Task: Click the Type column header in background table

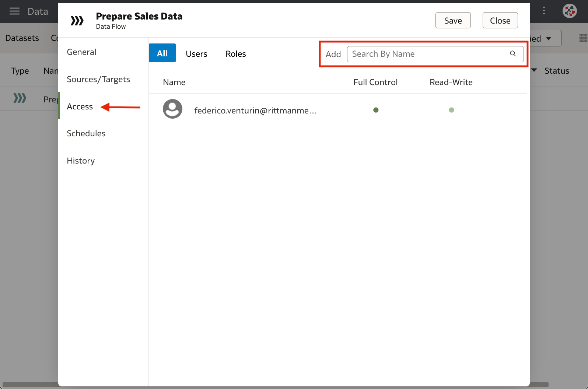Action: pyautogui.click(x=20, y=71)
